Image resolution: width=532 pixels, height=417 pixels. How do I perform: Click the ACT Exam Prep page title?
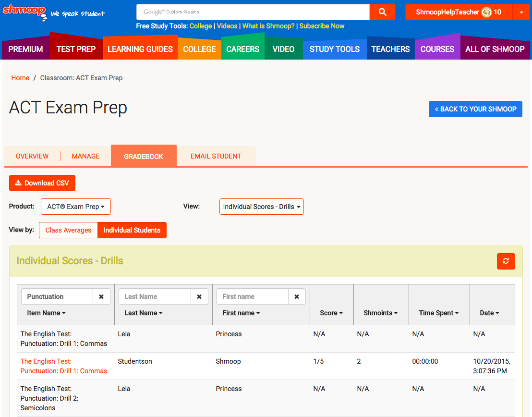(x=68, y=108)
